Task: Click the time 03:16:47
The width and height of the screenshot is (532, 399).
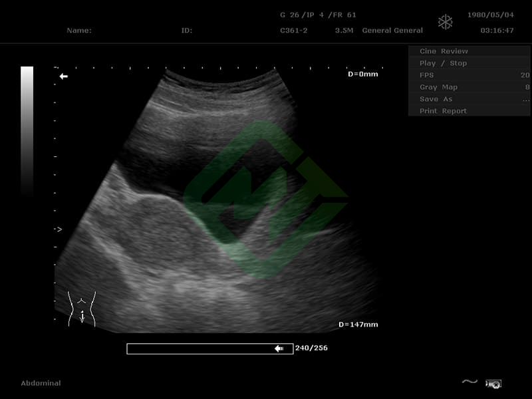Action: tap(497, 31)
